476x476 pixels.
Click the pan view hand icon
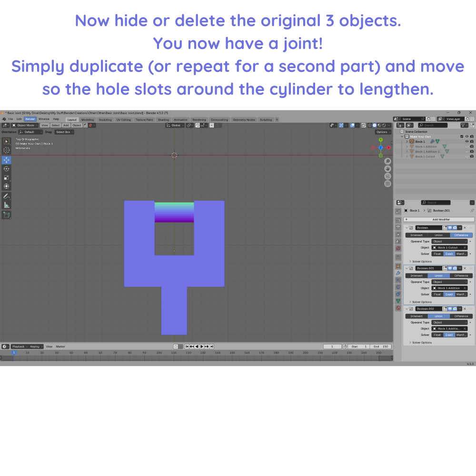[x=387, y=169]
